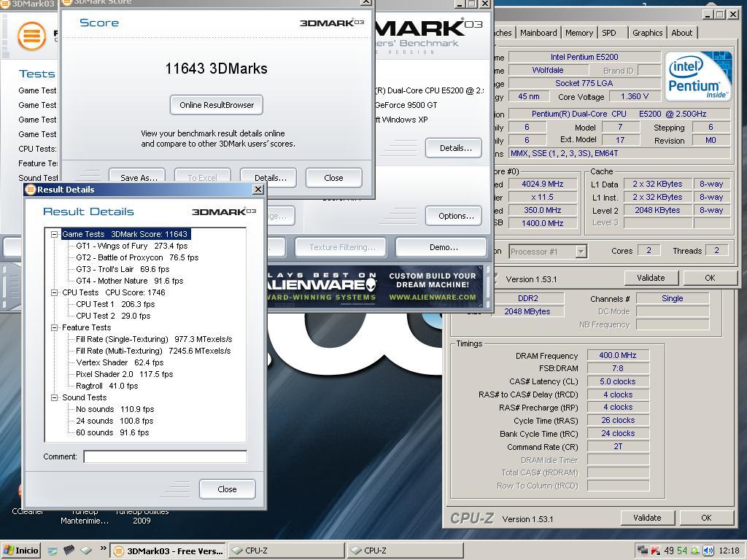Select 60 sounds 91.6 fps row

(x=112, y=433)
